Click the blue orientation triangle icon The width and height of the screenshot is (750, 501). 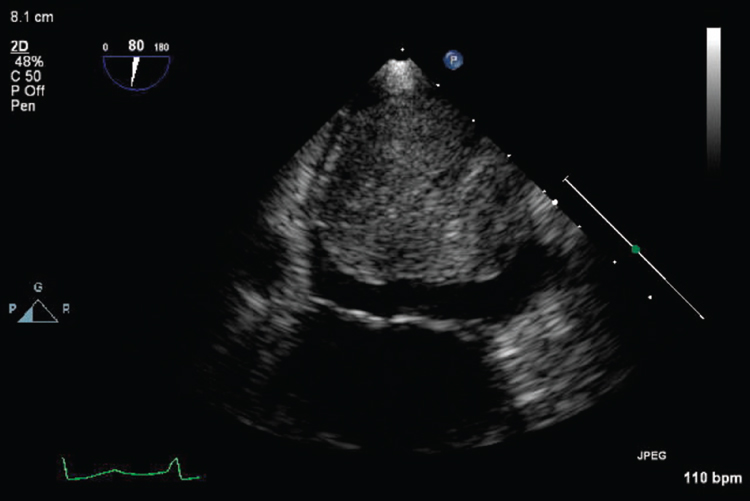pos(38,312)
